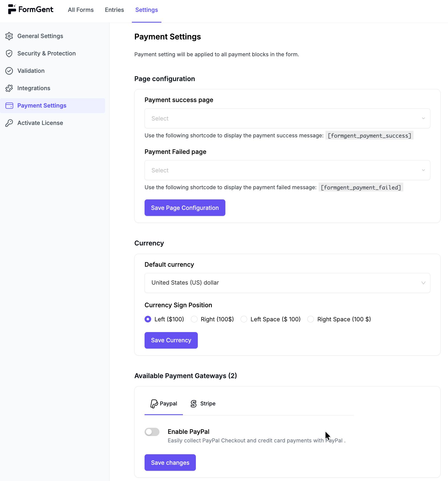The width and height of the screenshot is (448, 481).
Task: Click the Save changes button
Action: pyautogui.click(x=170, y=463)
